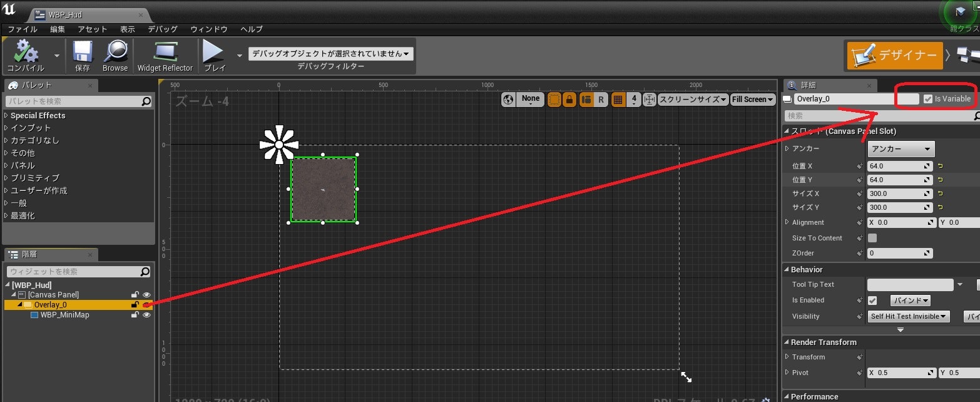Screen dimensions: 980x402
Task: Toggle the Is Enabled checkbox
Action: pyautogui.click(x=872, y=301)
